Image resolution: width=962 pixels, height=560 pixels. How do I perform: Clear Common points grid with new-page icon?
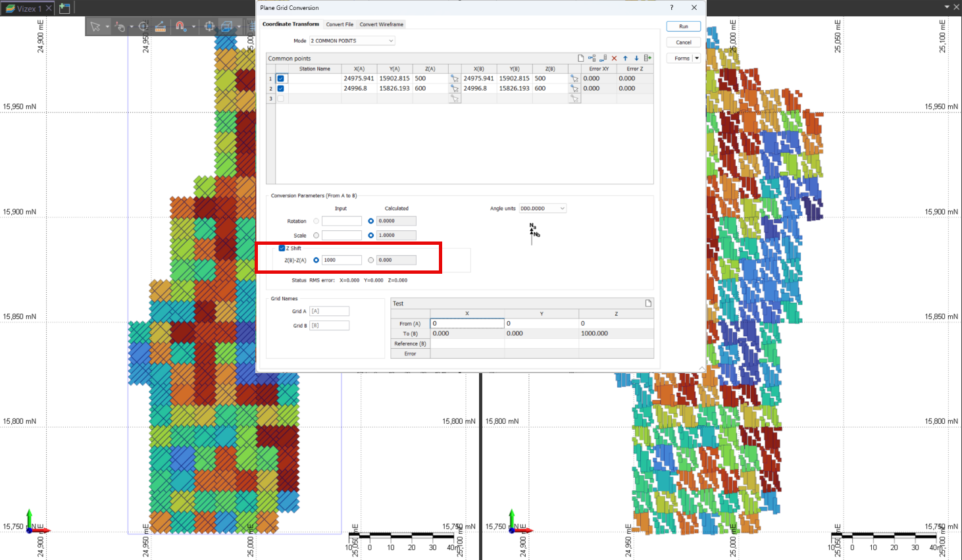point(580,59)
